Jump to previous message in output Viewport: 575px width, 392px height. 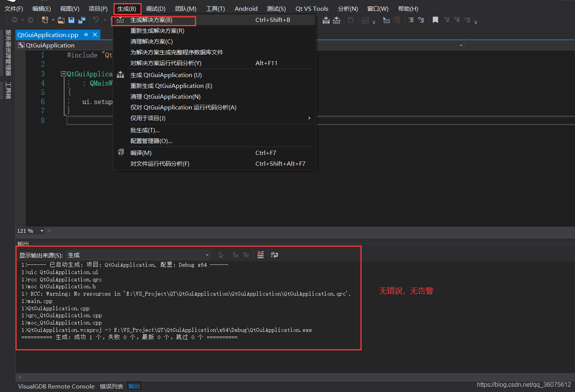235,254
